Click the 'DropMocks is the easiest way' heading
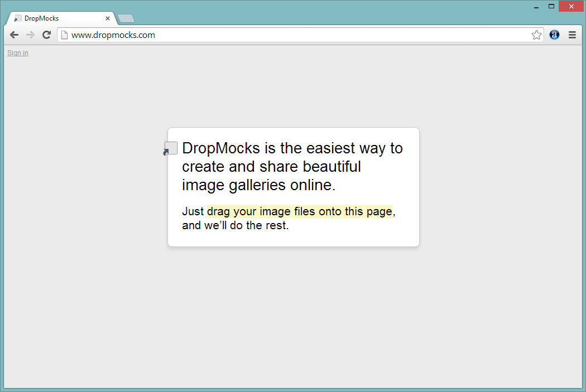Image resolution: width=586 pixels, height=392 pixels. 292,167
